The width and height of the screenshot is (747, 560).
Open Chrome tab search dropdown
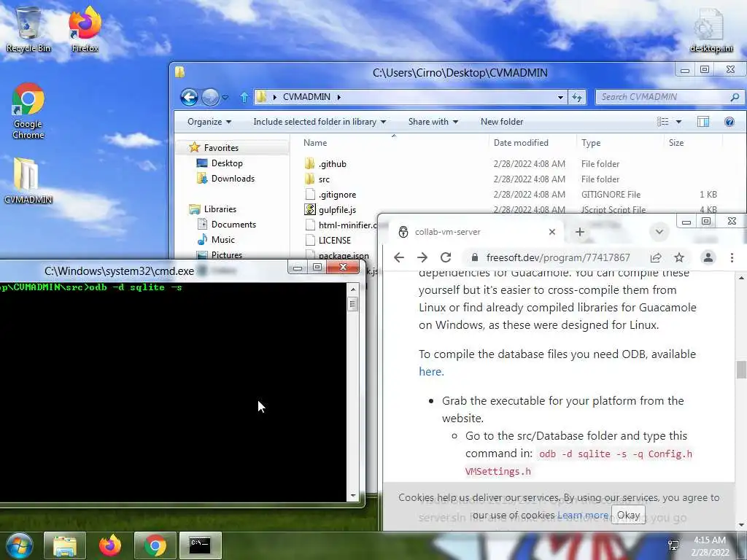[x=659, y=232]
